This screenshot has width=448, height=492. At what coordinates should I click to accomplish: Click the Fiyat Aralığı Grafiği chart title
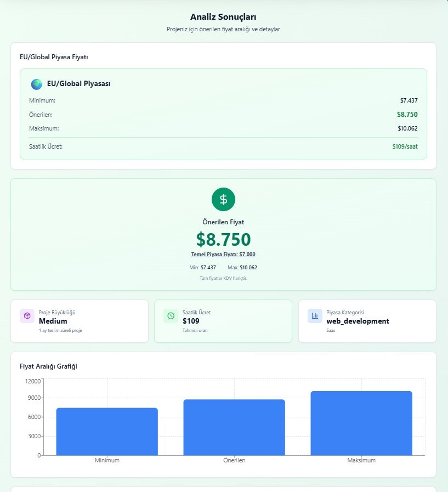pyautogui.click(x=48, y=366)
